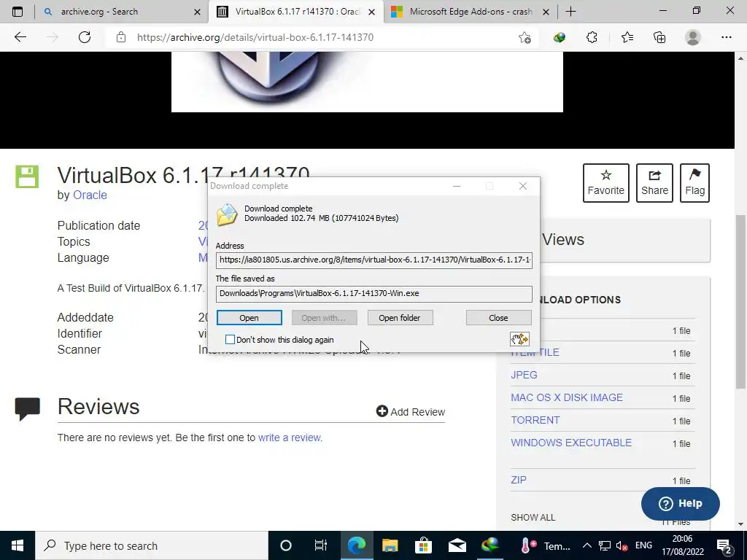Favorite this archive item
The image size is (747, 560).
click(606, 183)
